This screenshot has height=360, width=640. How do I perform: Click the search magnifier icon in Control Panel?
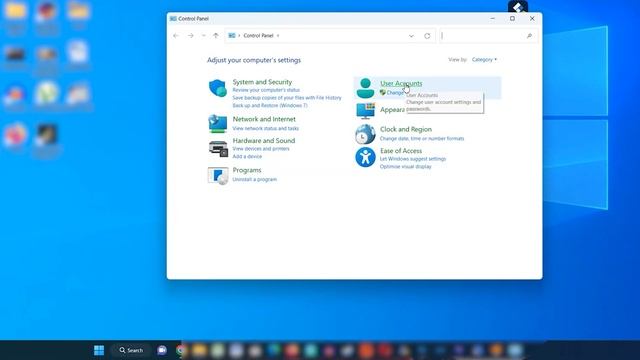tap(529, 36)
